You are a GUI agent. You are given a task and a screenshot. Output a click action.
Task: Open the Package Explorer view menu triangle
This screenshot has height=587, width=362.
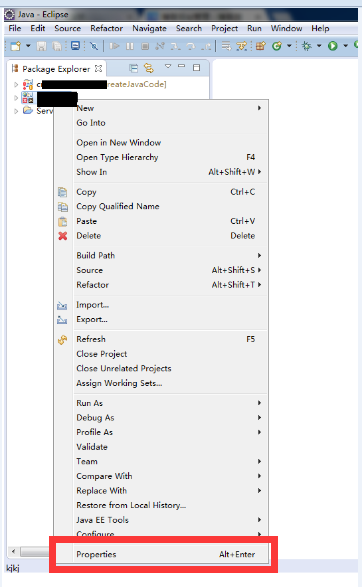click(x=168, y=66)
